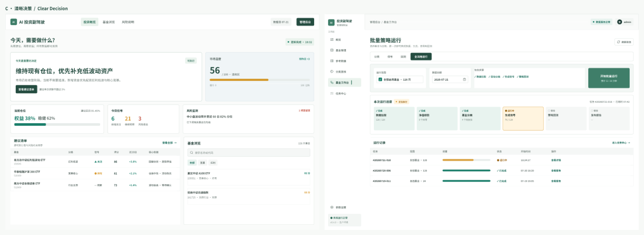Select the 宽基 filter chip
The height and width of the screenshot is (235, 644).
click(203, 163)
